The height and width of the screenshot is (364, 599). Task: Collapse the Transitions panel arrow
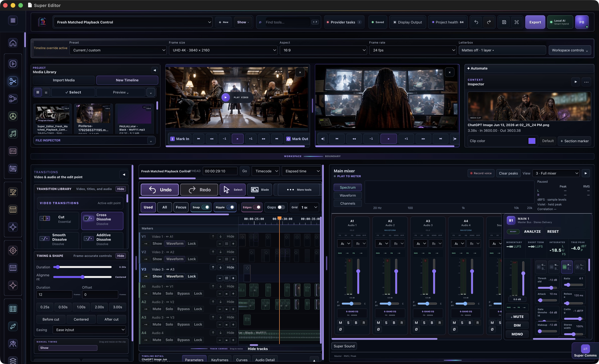click(124, 175)
